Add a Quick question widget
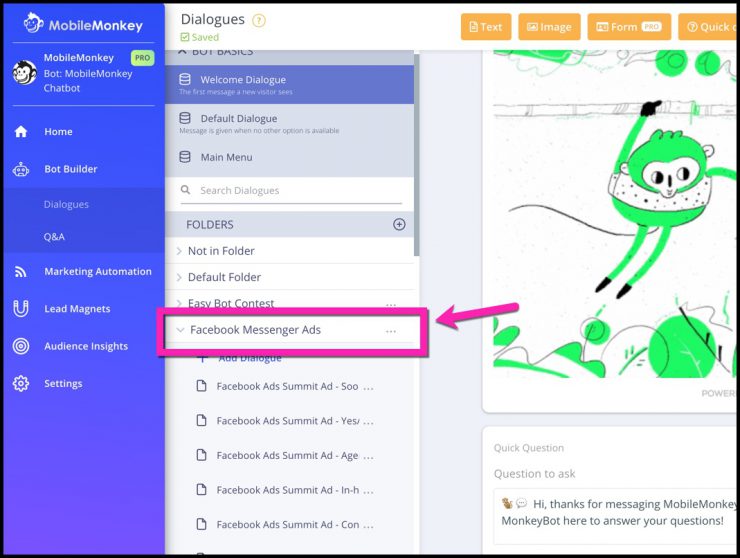The image size is (740, 558). (708, 27)
